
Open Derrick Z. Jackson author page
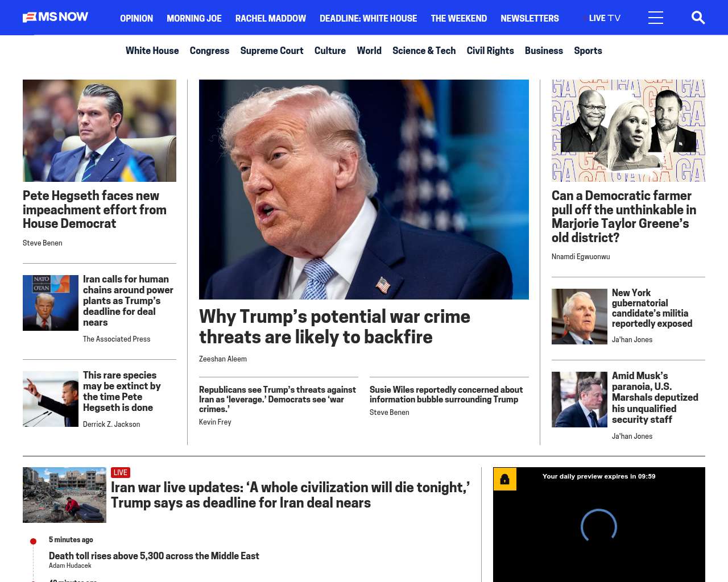111,425
